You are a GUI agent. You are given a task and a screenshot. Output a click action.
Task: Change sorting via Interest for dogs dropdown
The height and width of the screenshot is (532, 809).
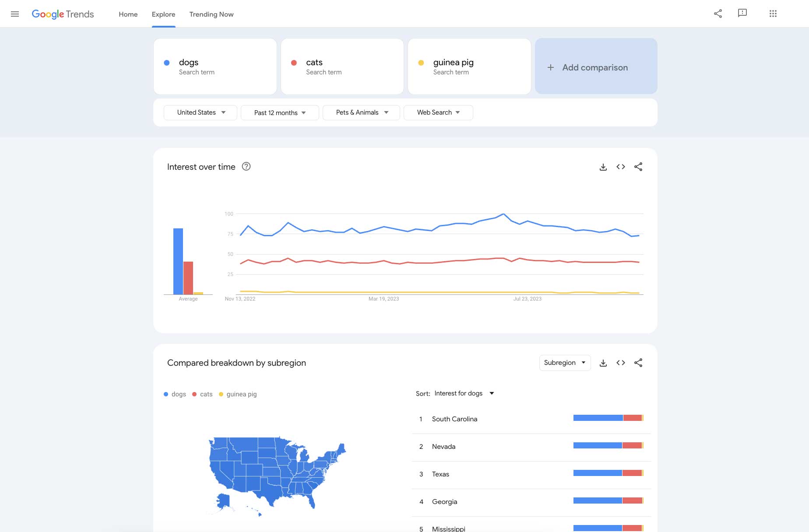pos(464,393)
